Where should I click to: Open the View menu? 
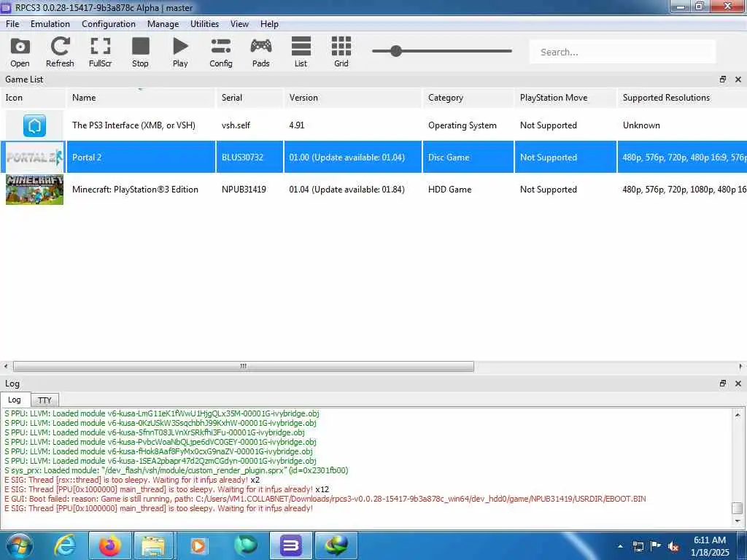point(239,24)
